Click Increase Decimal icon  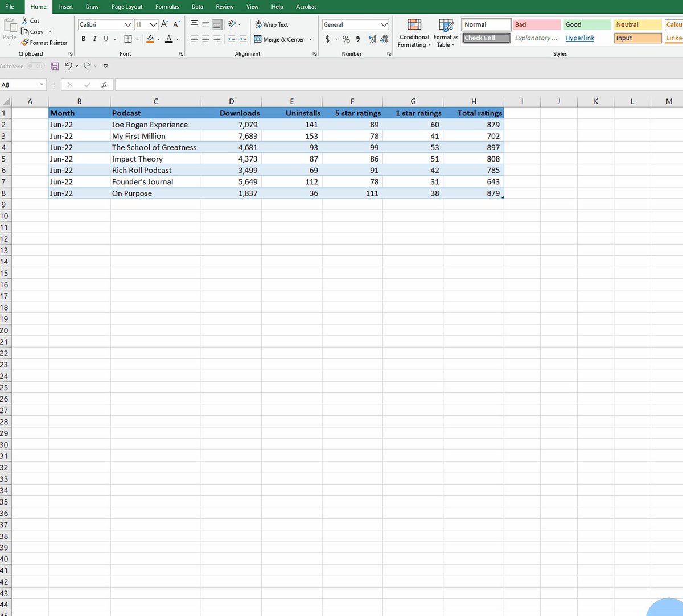[x=372, y=39]
